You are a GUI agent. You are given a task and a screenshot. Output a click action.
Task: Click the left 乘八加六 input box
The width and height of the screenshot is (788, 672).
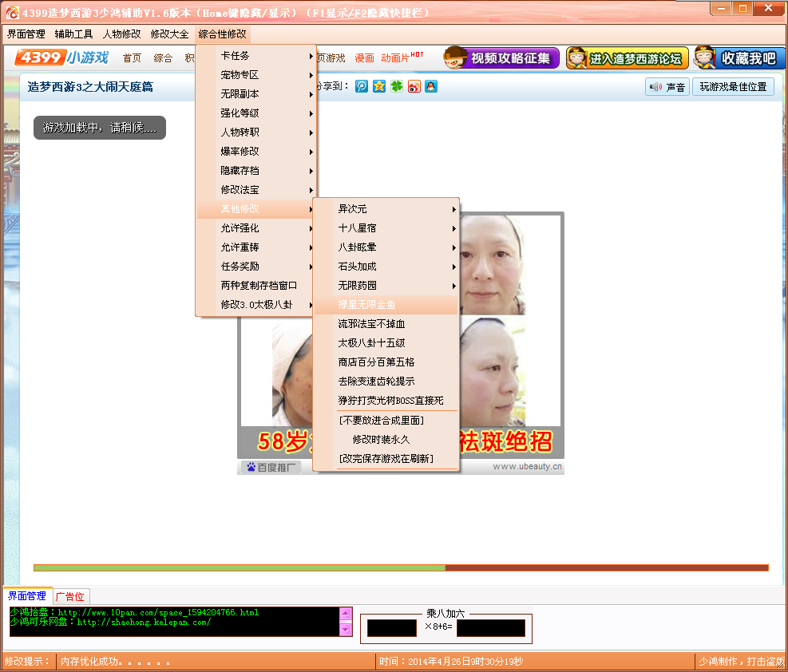392,628
